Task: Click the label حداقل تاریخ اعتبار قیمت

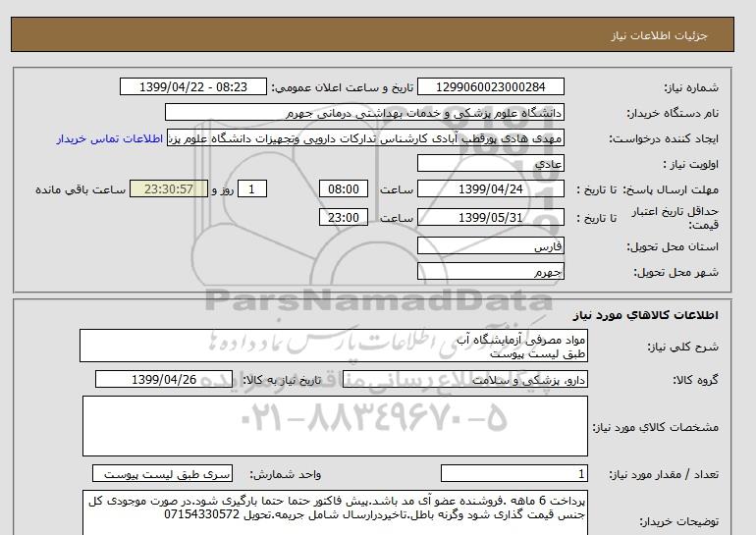Action: [x=675, y=218]
